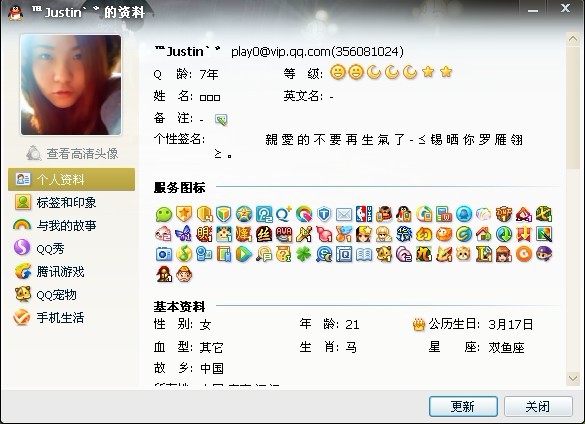
Task: Click the scrollbar down arrow
Action: click(x=573, y=378)
